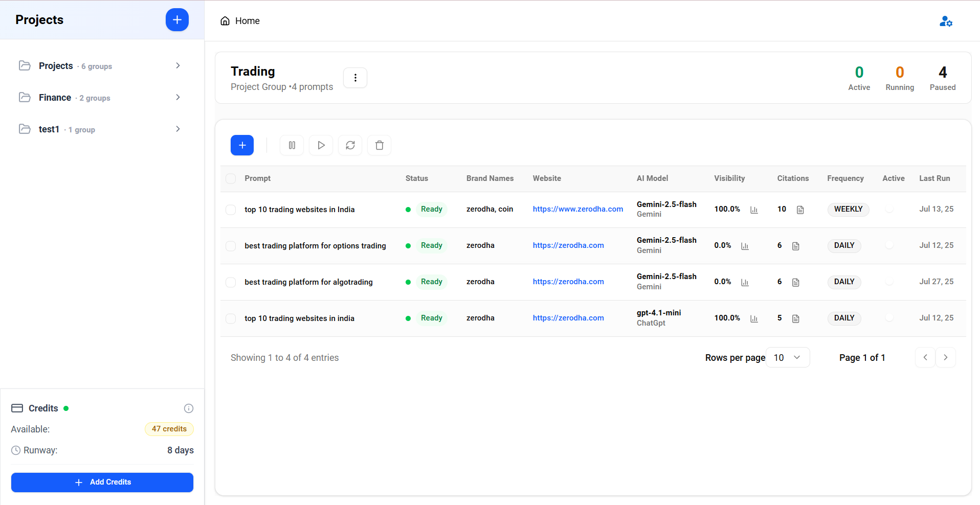980x505 pixels.
Task: Click the '47 credits' badge
Action: click(x=169, y=429)
